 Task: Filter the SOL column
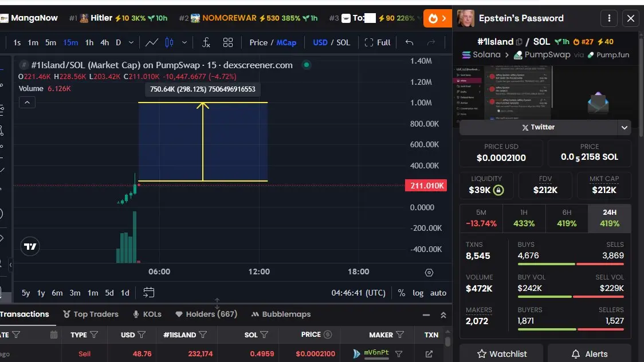[x=264, y=335]
